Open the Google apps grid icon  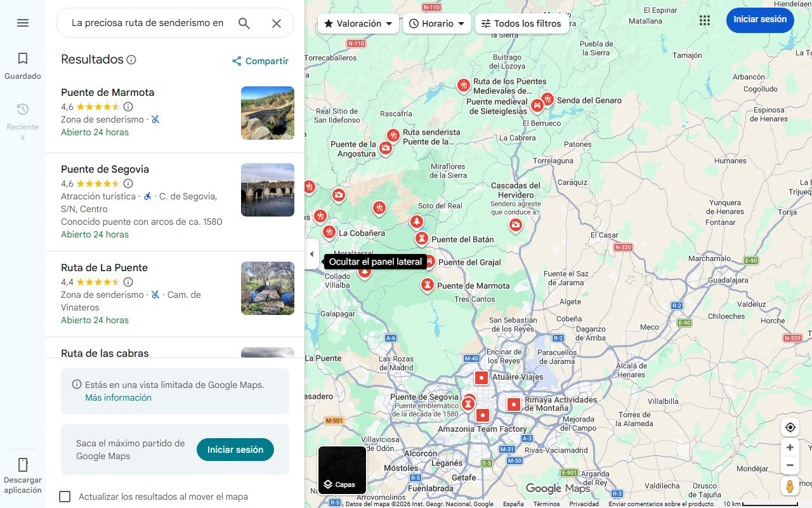(704, 20)
